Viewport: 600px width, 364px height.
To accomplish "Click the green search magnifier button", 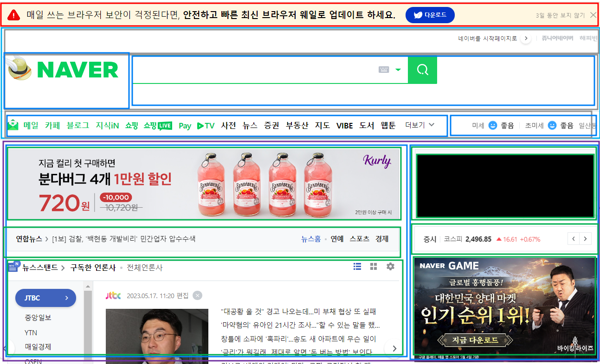I will (422, 70).
